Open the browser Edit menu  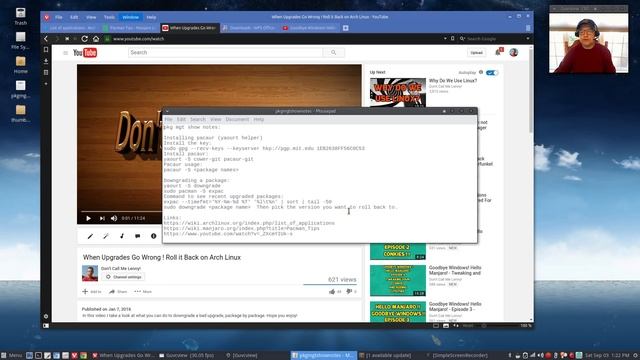(x=74, y=17)
